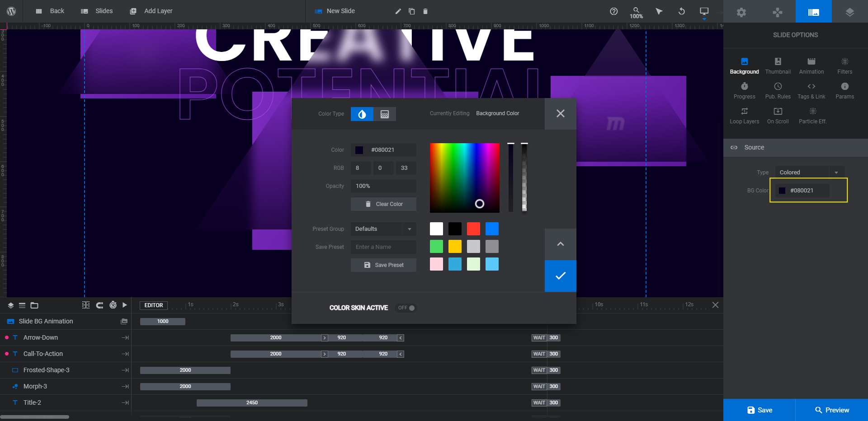The width and height of the screenshot is (868, 421).
Task: Delete the slide with trash icon
Action: point(425,11)
